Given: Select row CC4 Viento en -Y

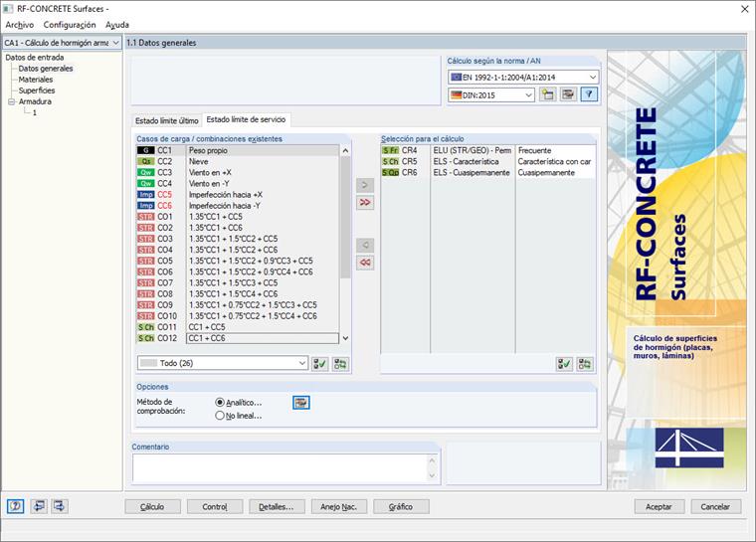Looking at the screenshot, I should click(238, 184).
